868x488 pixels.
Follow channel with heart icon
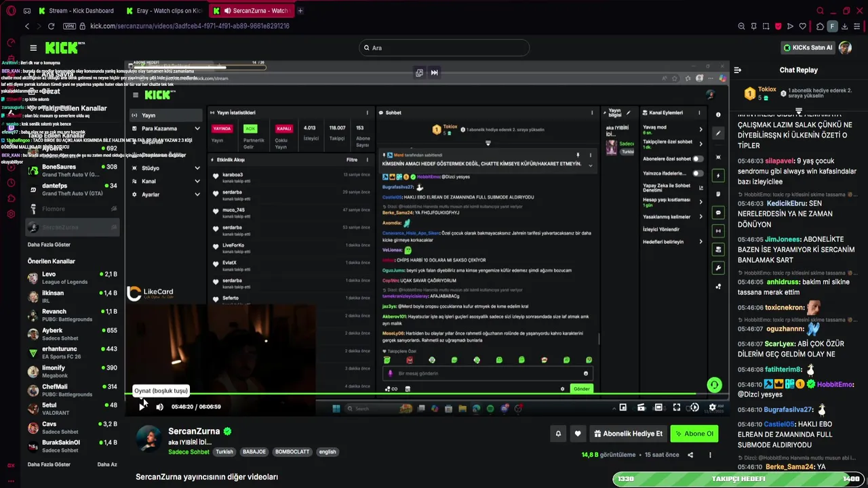click(578, 434)
